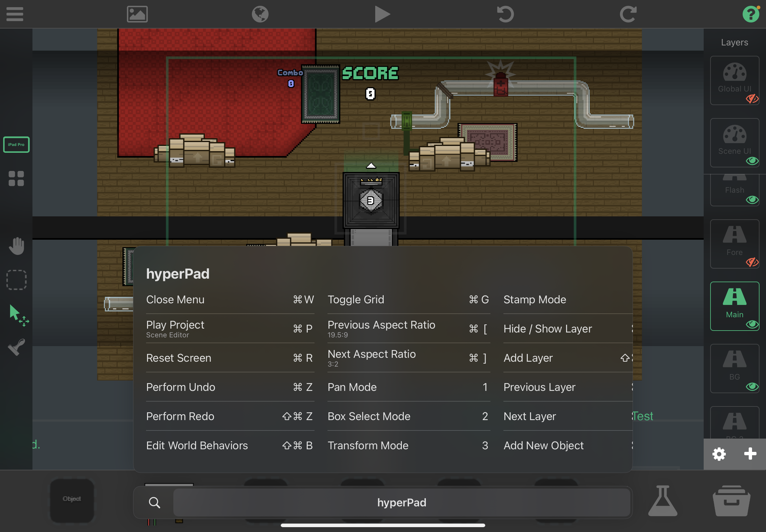Open the green help question mark

click(x=751, y=14)
